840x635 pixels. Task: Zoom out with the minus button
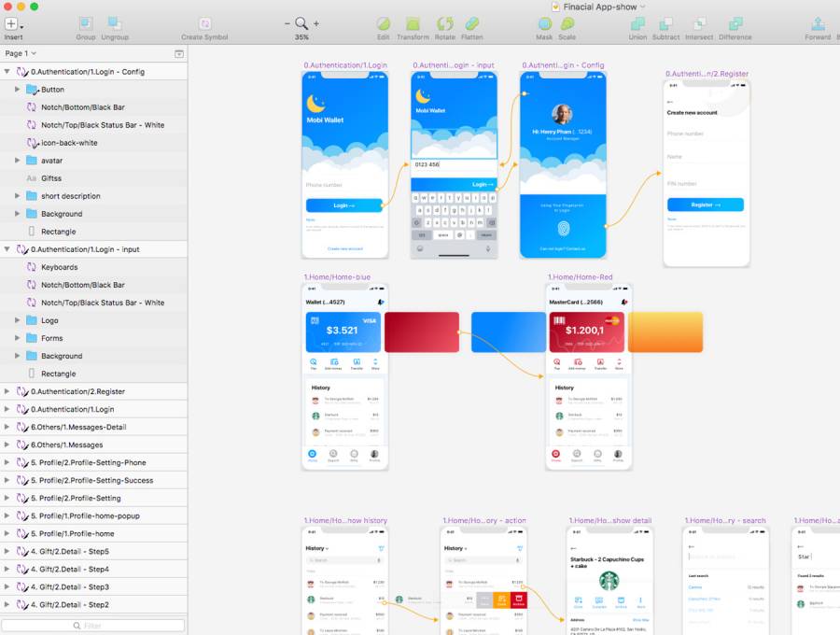point(287,23)
